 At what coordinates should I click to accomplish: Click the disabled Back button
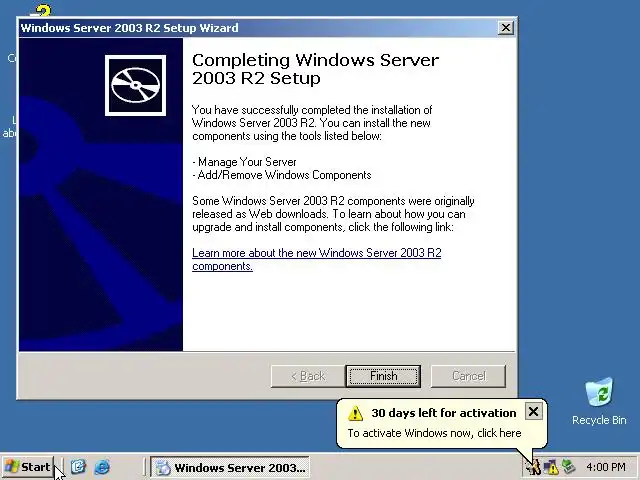point(308,376)
